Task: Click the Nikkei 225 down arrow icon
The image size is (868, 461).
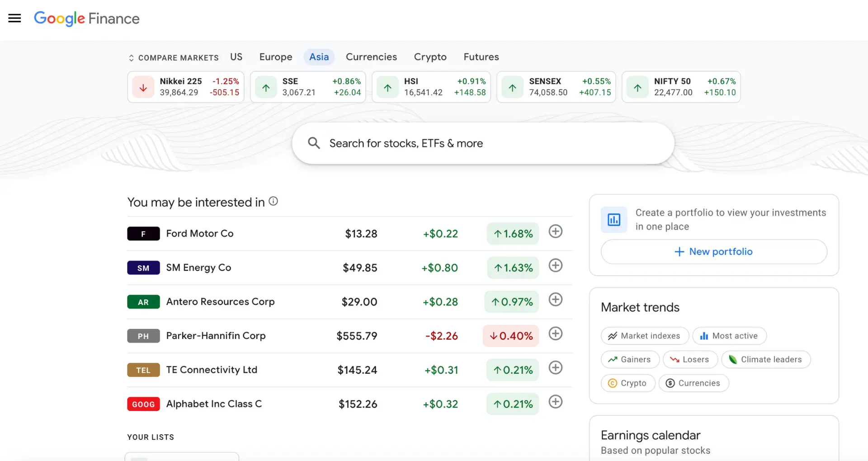Action: (x=143, y=87)
